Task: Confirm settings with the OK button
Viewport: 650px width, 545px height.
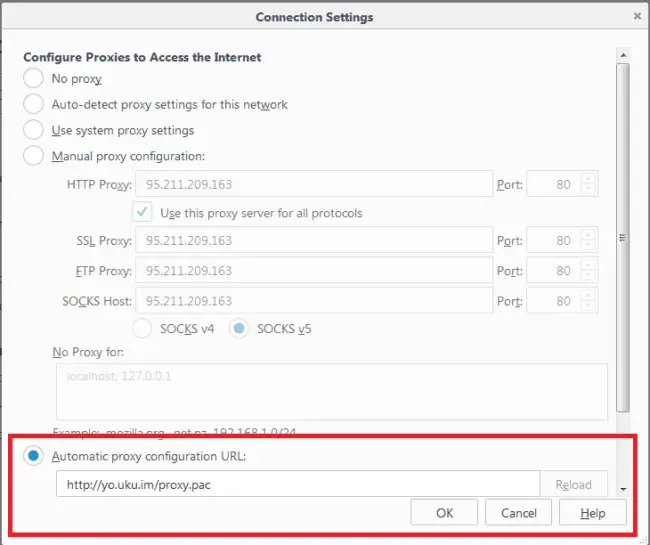Action: point(444,513)
